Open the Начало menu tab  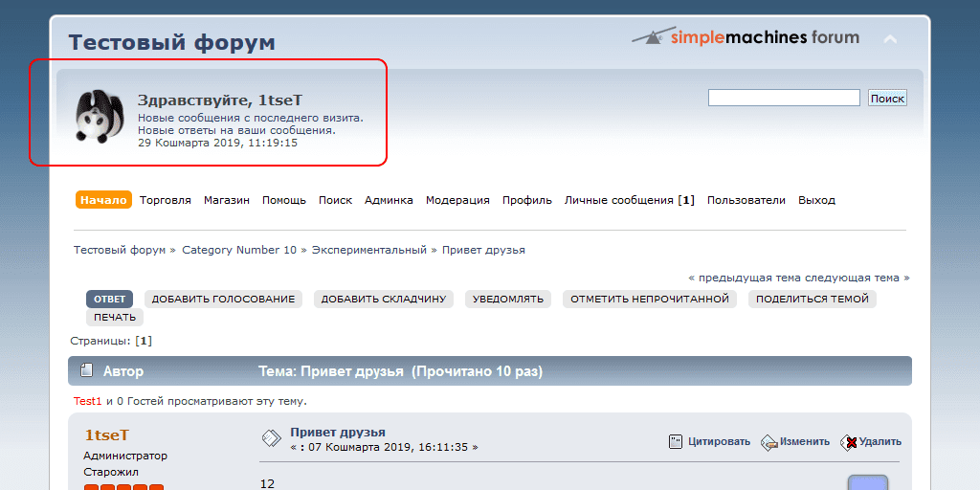point(103,200)
